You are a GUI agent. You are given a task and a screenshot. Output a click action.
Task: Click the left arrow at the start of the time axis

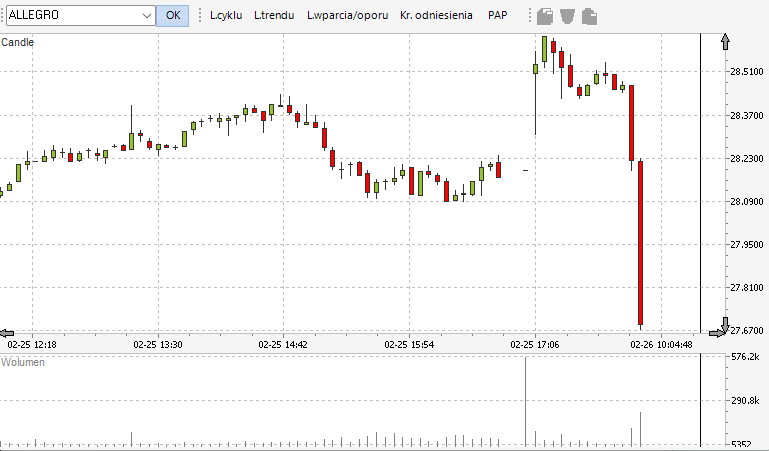[x=6, y=333]
